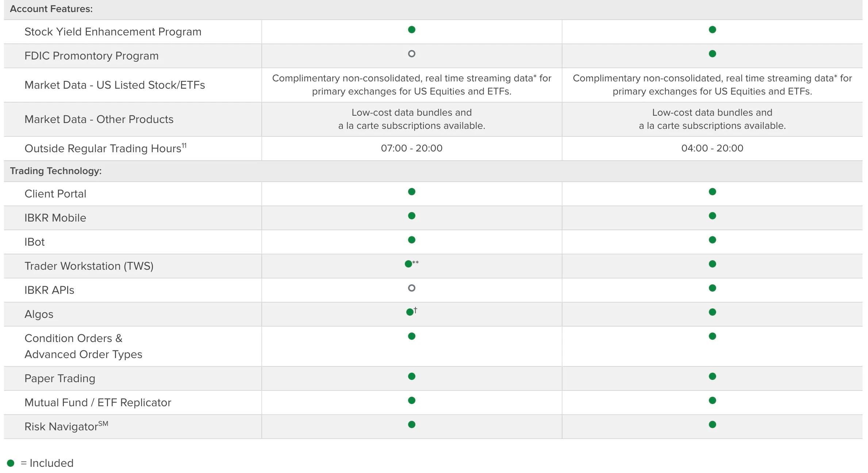Click first-column Complimentary non-consolidated data text
The height and width of the screenshot is (473, 868).
click(411, 85)
